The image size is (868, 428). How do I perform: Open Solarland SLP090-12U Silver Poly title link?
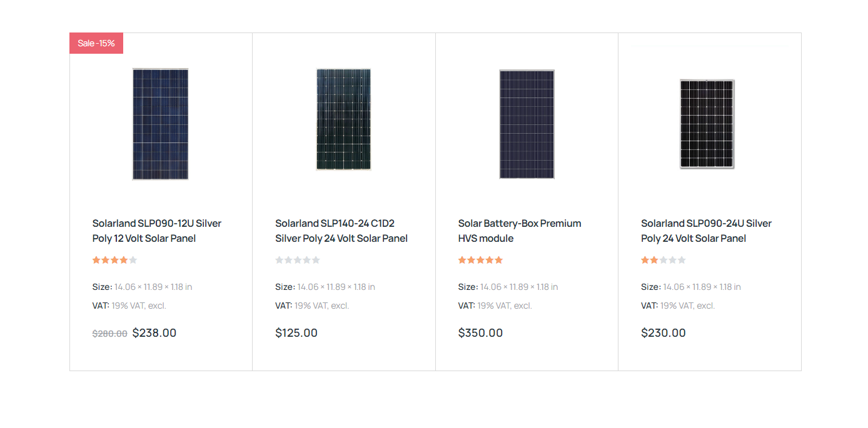click(157, 231)
